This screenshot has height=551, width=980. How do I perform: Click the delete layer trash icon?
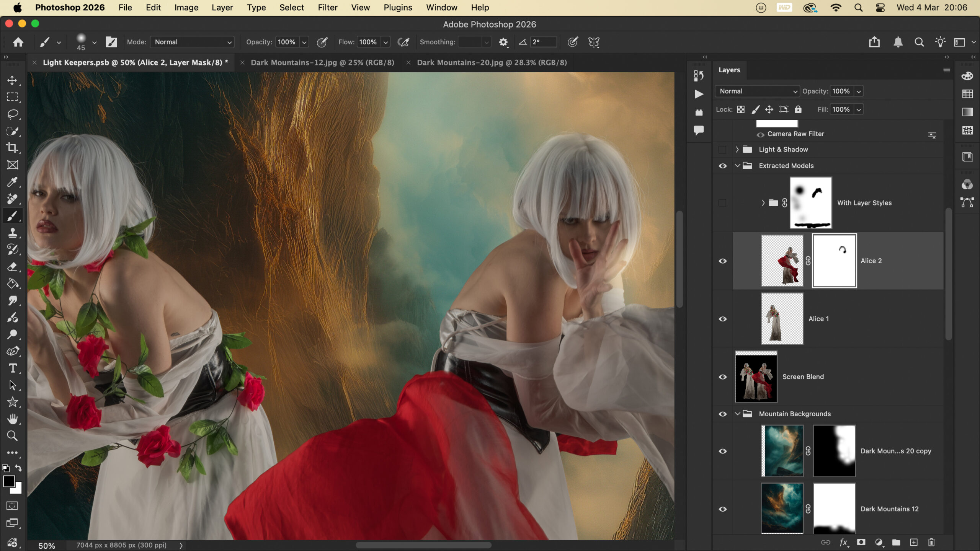931,542
